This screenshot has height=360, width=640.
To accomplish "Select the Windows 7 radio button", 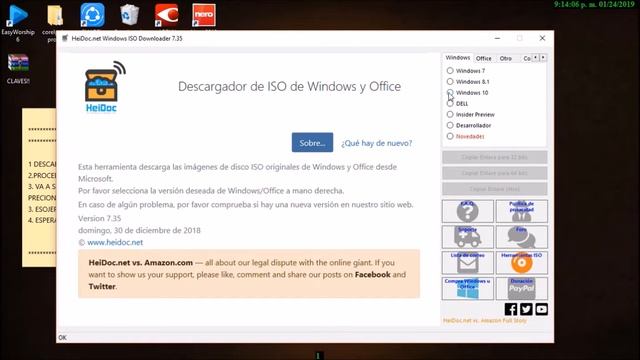I will click(450, 71).
